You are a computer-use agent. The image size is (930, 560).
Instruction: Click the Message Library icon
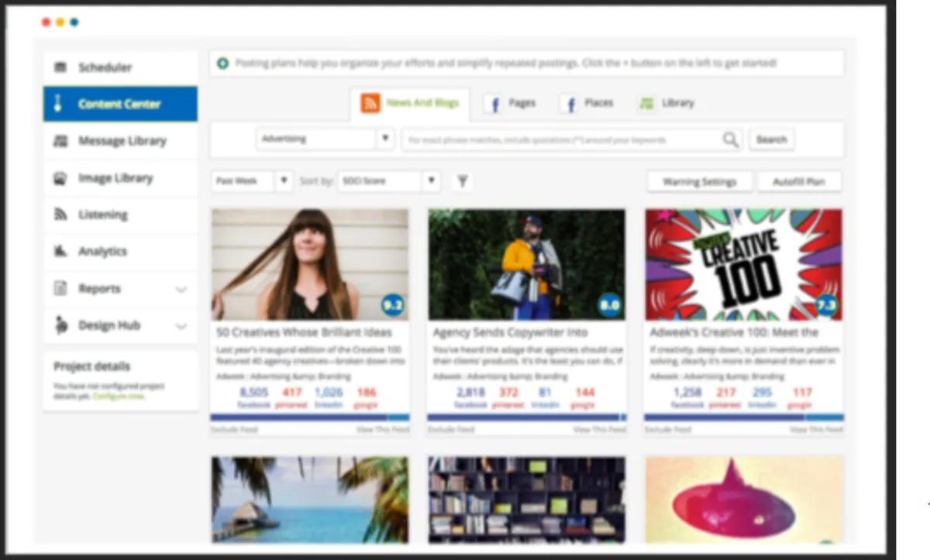60,141
